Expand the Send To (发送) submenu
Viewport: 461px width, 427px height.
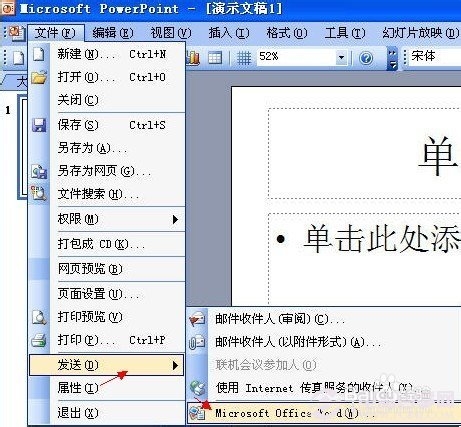[106, 365]
